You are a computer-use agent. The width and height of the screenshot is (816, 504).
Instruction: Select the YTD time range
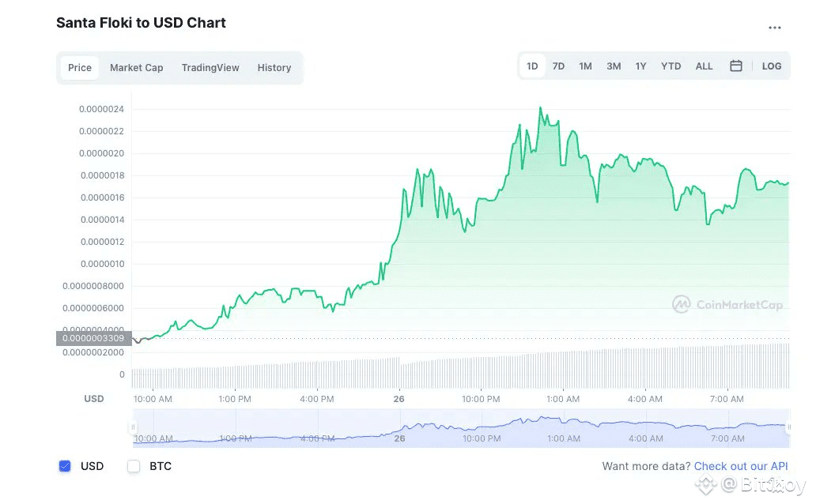pyautogui.click(x=671, y=66)
